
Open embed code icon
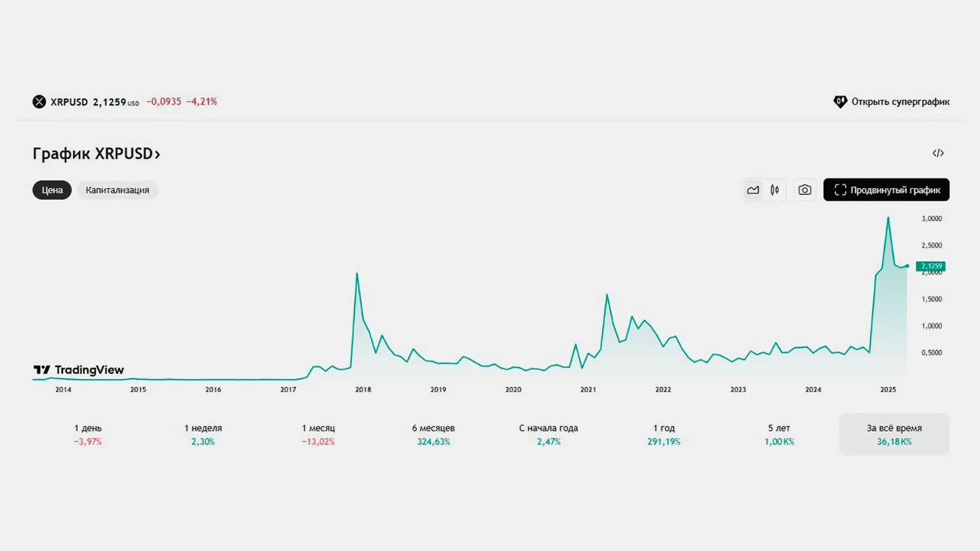(938, 153)
